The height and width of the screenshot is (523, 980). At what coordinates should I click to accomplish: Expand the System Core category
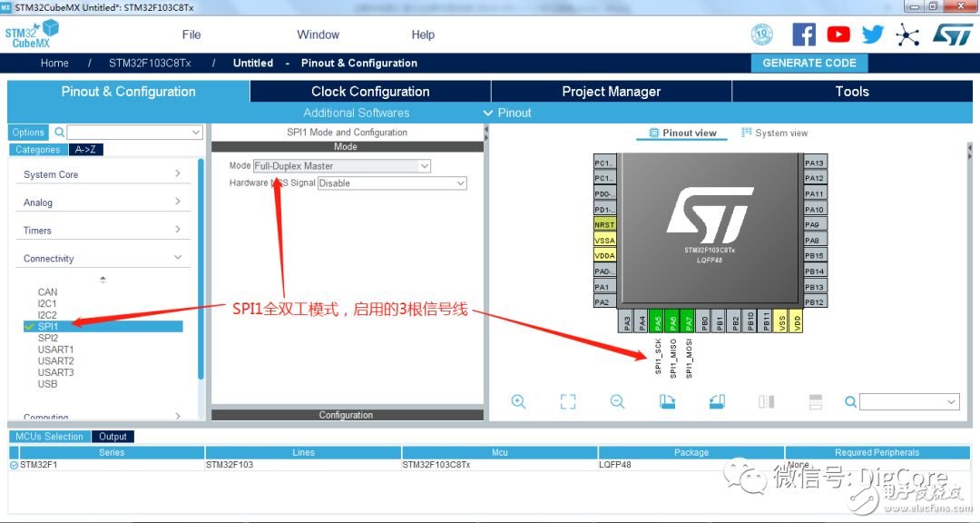pos(103,174)
